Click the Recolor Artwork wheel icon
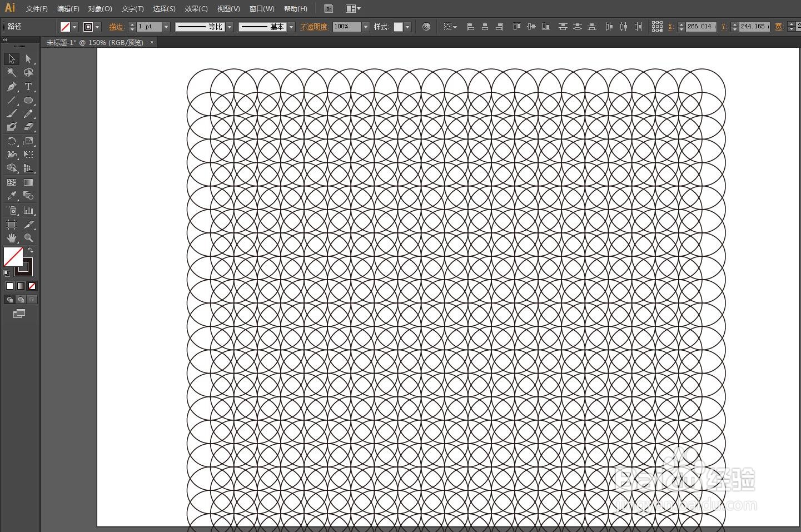Viewport: 801px width, 532px height. [426, 27]
